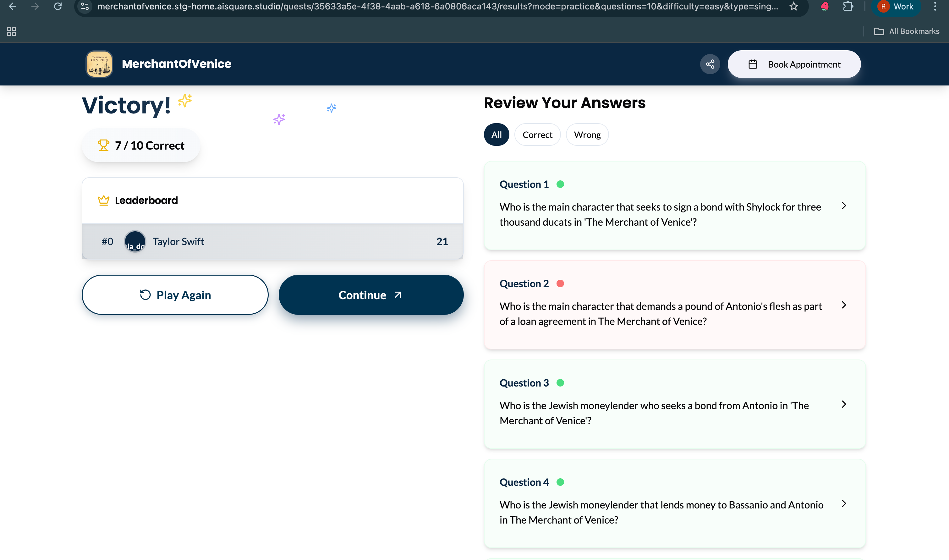Open the Book Appointment button
949x560 pixels.
point(794,64)
